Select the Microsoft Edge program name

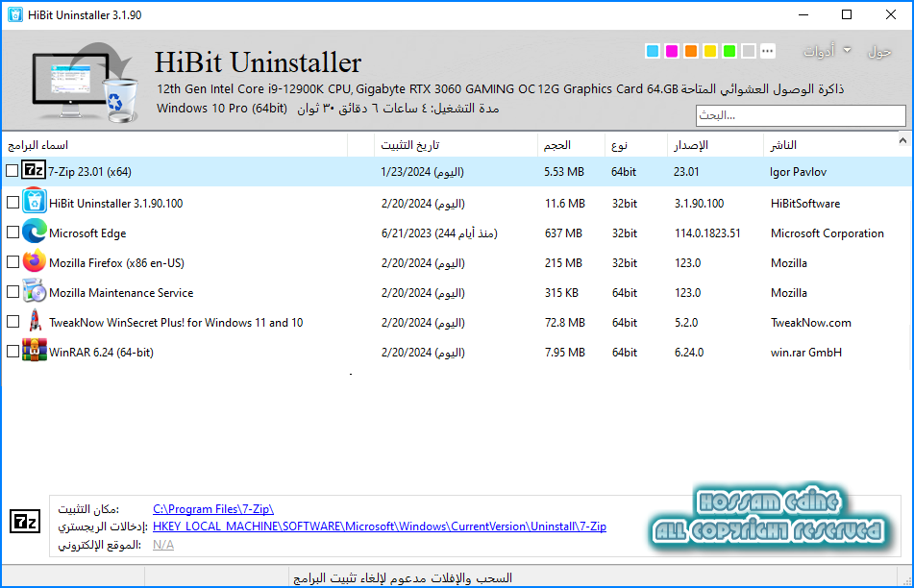pos(87,233)
